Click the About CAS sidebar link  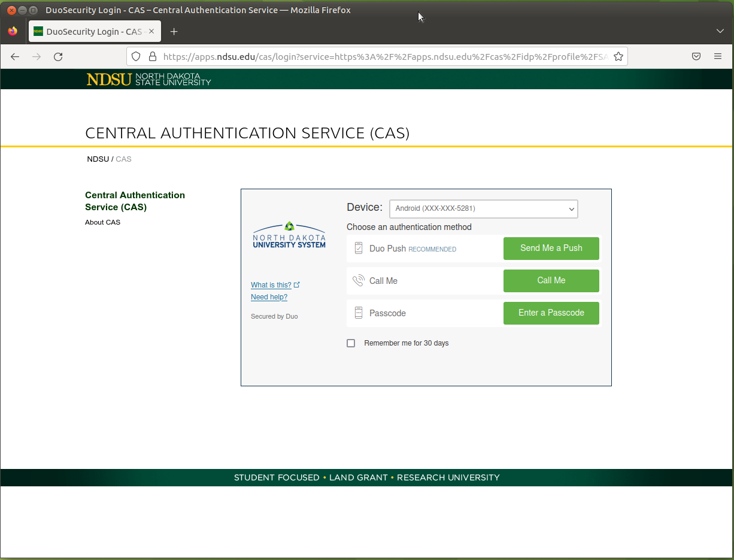(102, 222)
